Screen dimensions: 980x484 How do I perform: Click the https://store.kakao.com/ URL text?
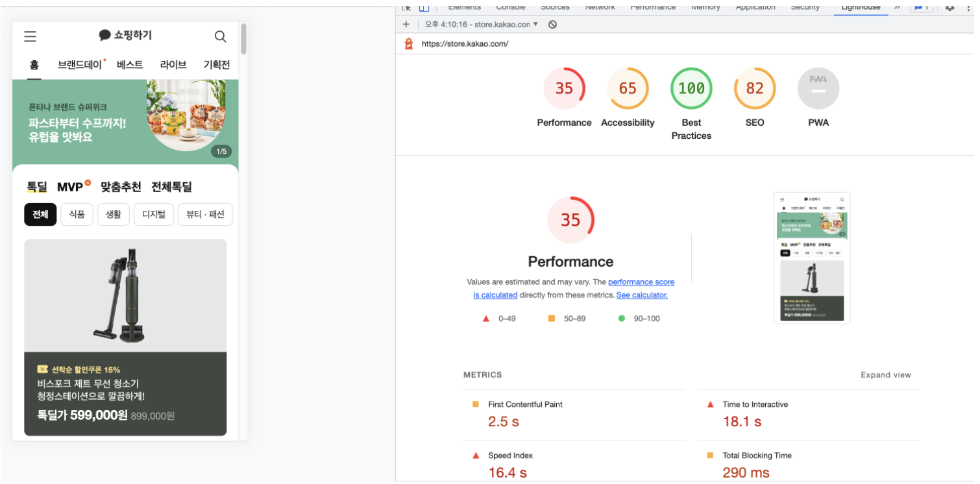point(465,44)
